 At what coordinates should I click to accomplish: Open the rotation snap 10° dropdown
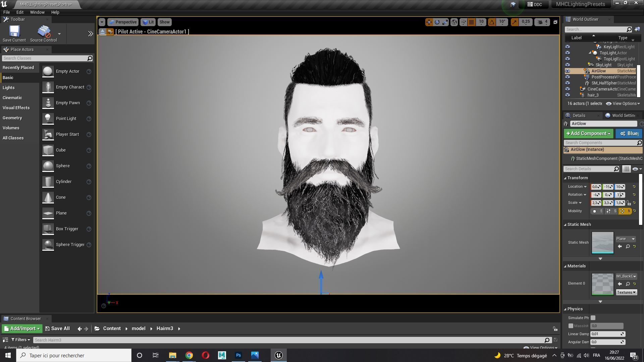502,22
